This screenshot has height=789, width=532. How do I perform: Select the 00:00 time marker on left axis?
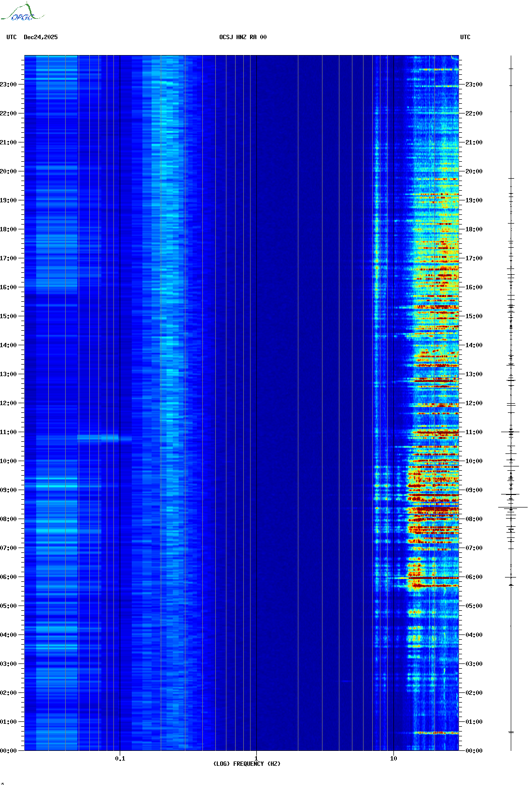(9, 751)
